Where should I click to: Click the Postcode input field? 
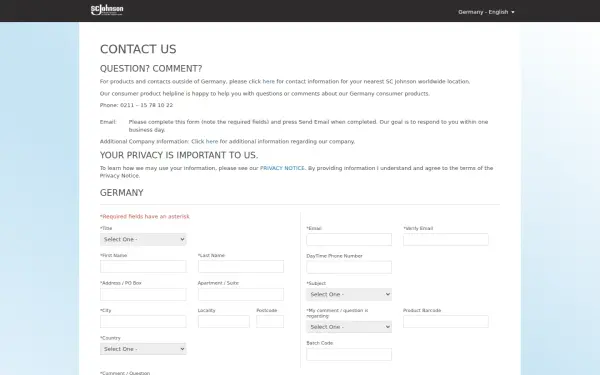point(270,321)
